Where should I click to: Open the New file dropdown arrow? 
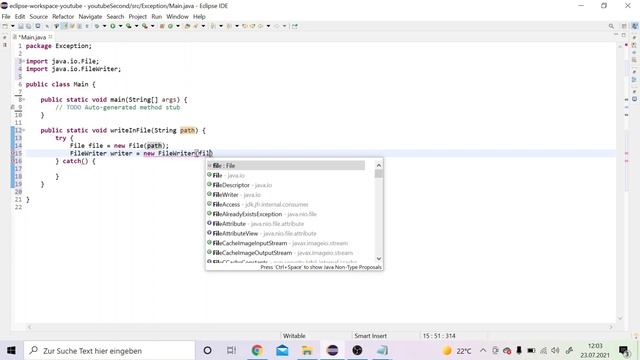pos(13,26)
